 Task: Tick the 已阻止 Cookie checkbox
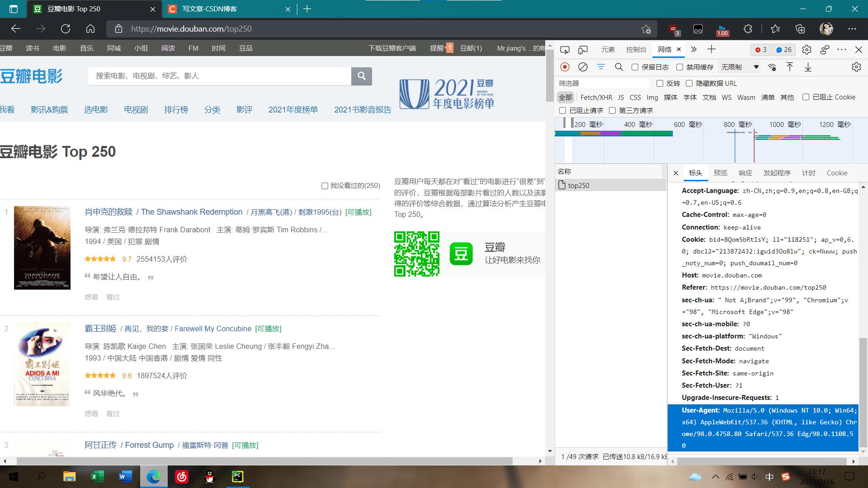806,97
